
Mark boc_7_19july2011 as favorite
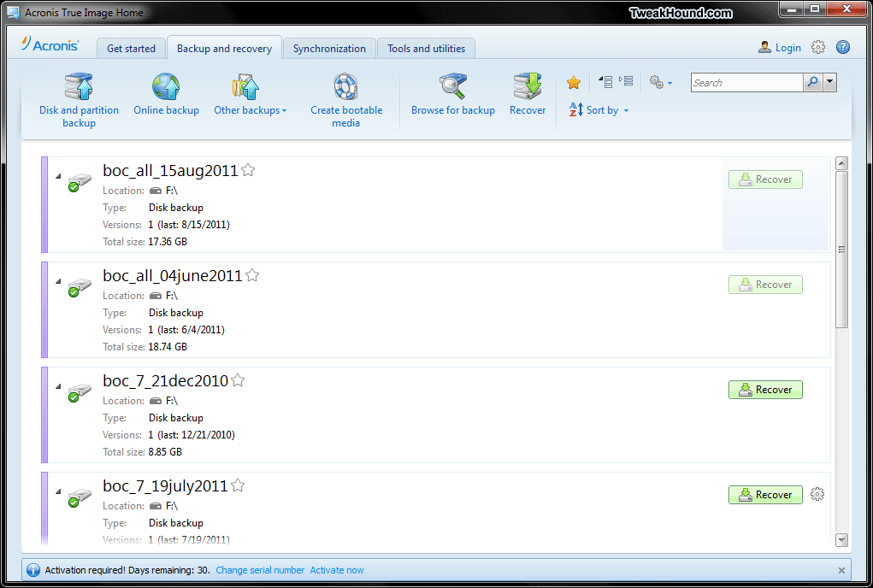[x=238, y=485]
